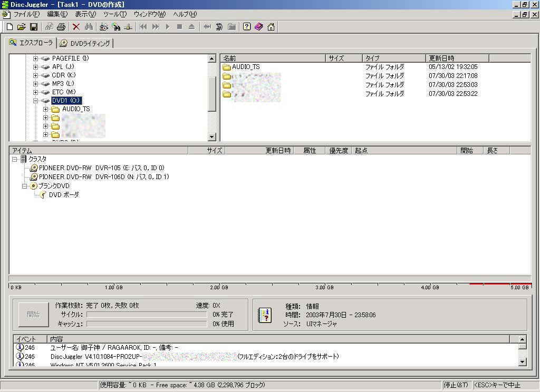Select the ブランクDVD item
The height and width of the screenshot is (392, 540).
pos(54,186)
